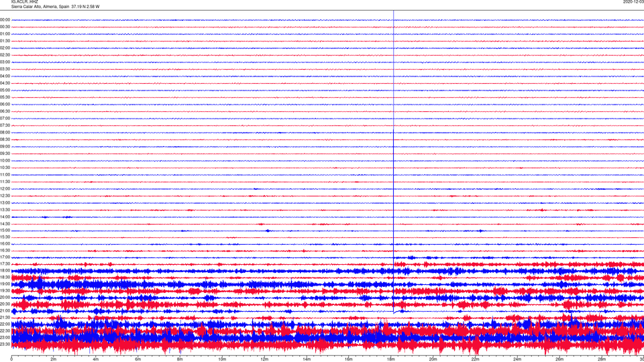Pick the 14m tick on the minute axis
Screen dimensions: 644x362
(x=307, y=359)
